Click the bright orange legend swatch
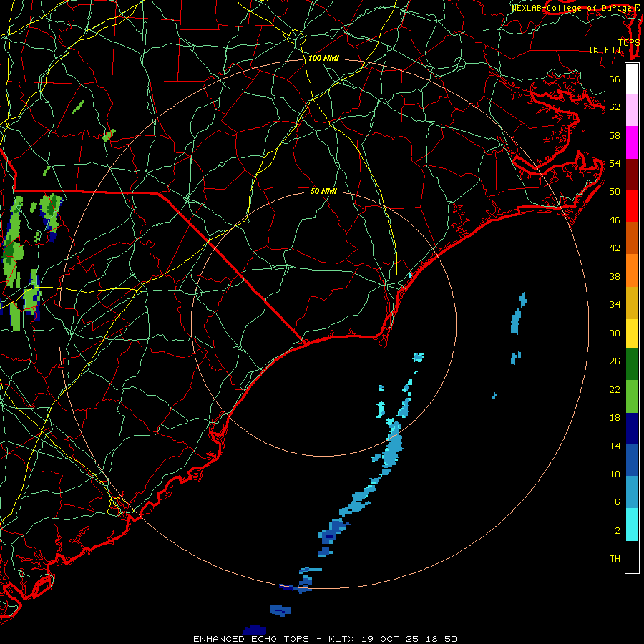This screenshot has height=644, width=644. (632, 270)
